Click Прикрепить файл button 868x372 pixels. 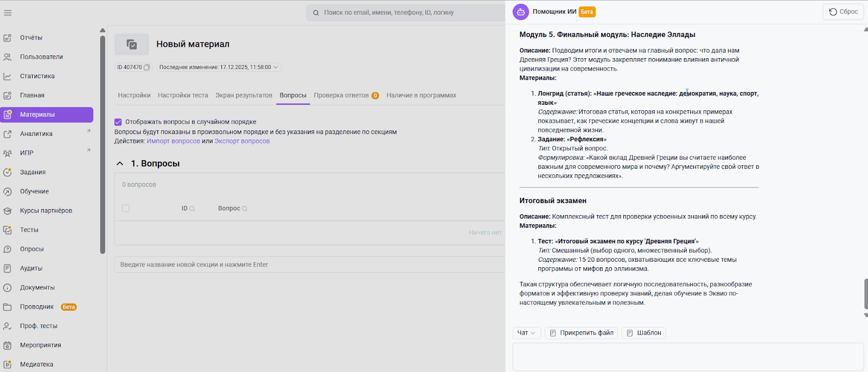pos(582,333)
